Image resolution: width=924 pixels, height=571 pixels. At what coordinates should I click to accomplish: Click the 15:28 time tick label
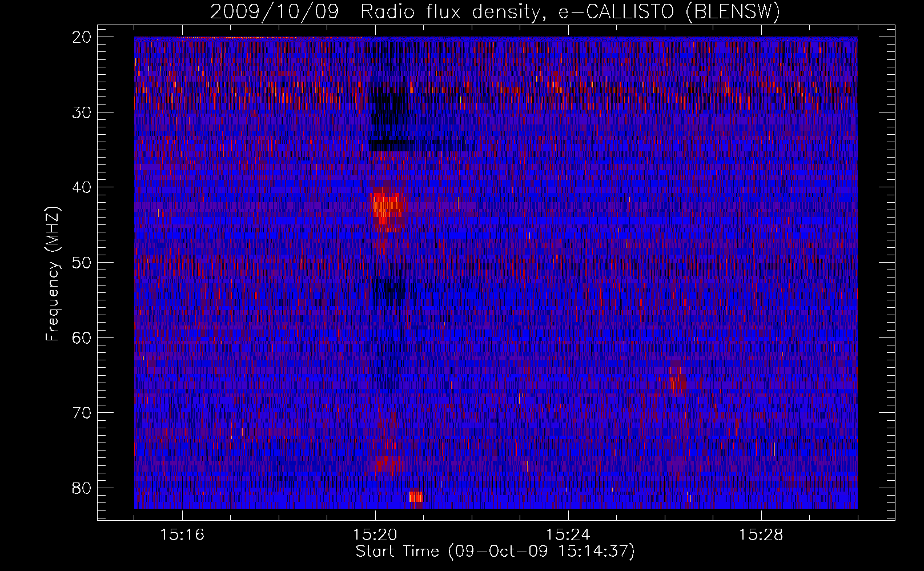pyautogui.click(x=761, y=535)
